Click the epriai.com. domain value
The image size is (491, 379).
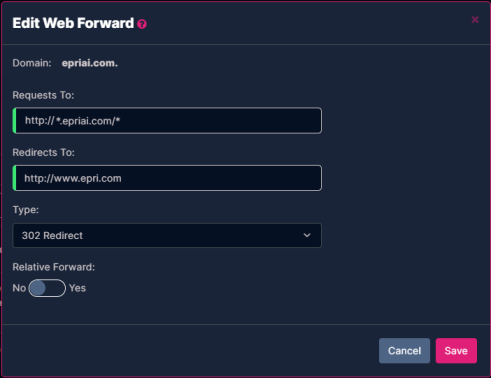pos(90,63)
